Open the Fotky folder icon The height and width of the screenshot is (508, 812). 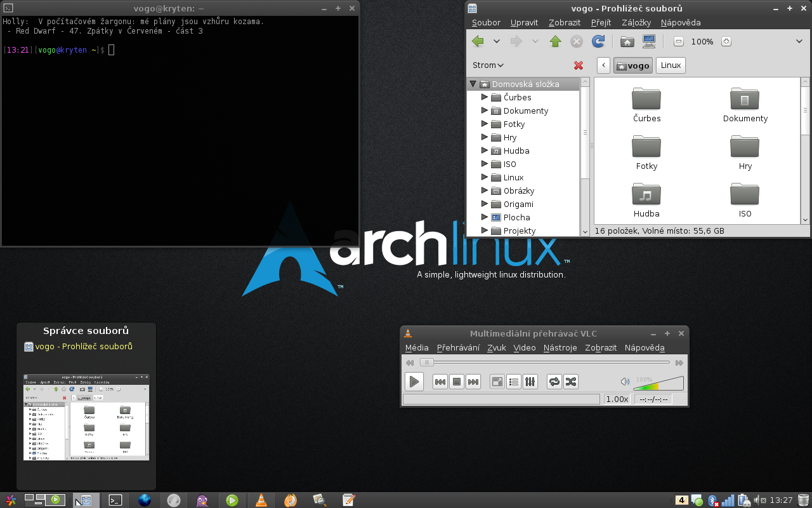coord(646,147)
